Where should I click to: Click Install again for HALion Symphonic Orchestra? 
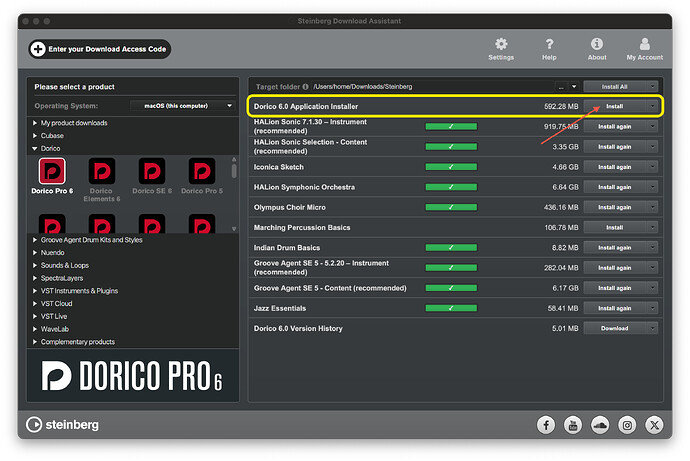(x=614, y=187)
